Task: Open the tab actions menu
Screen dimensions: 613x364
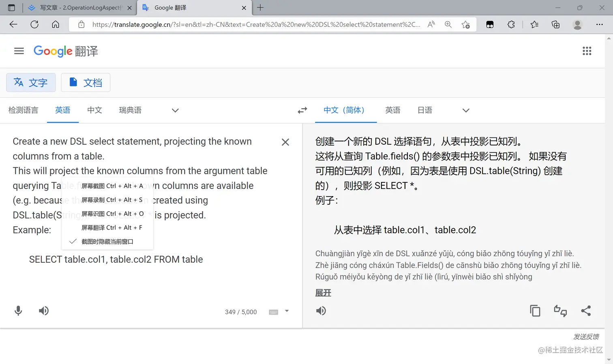Action: point(11,8)
